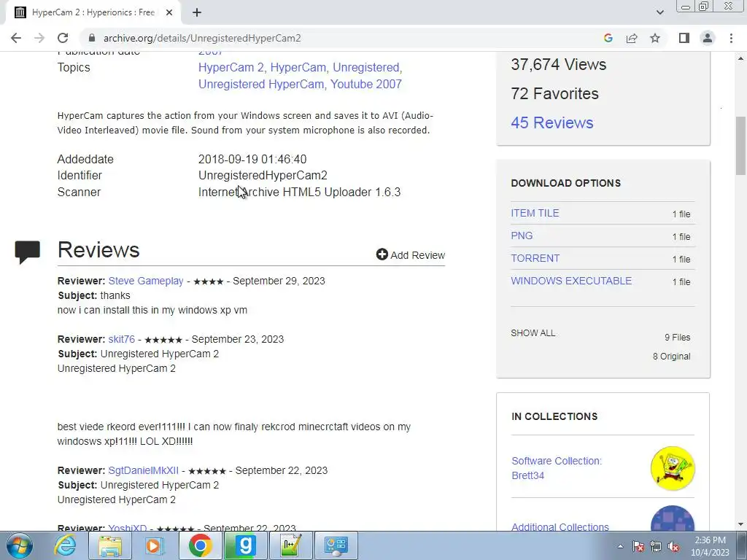This screenshot has height=560, width=747.
Task: Click page scrollbar thumb
Action: (740, 146)
